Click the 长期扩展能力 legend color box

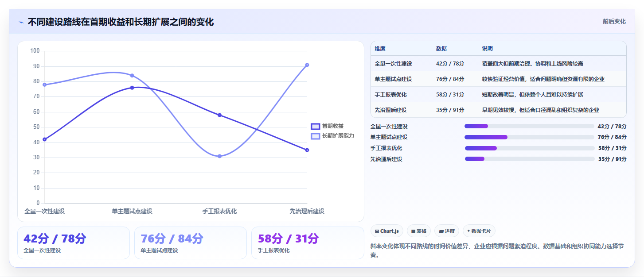click(x=315, y=136)
